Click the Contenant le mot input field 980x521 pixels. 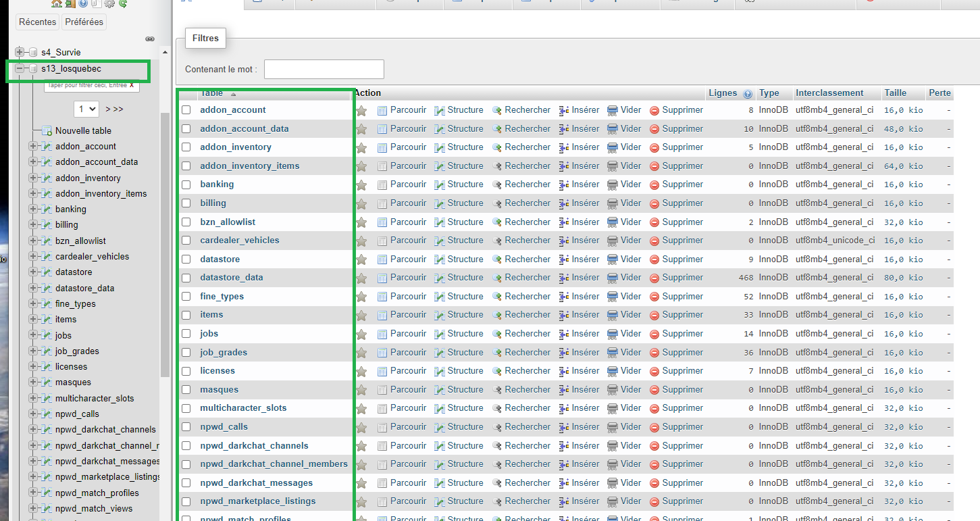point(324,69)
